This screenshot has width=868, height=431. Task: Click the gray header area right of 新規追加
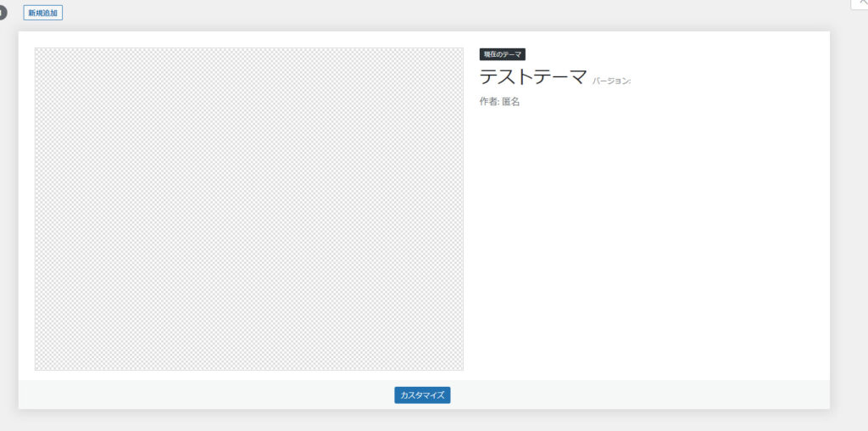pos(424,14)
